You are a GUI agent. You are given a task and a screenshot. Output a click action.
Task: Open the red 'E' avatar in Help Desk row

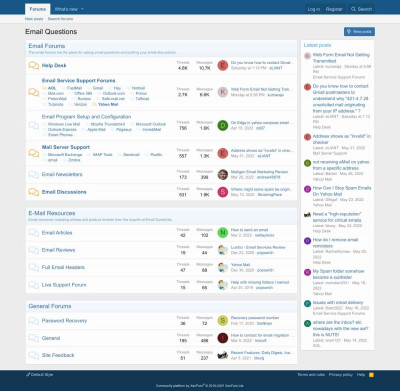[x=223, y=65]
